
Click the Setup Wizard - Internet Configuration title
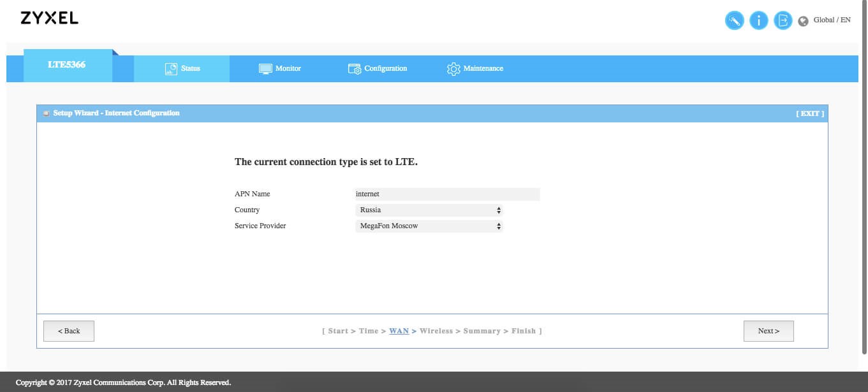[x=117, y=113]
